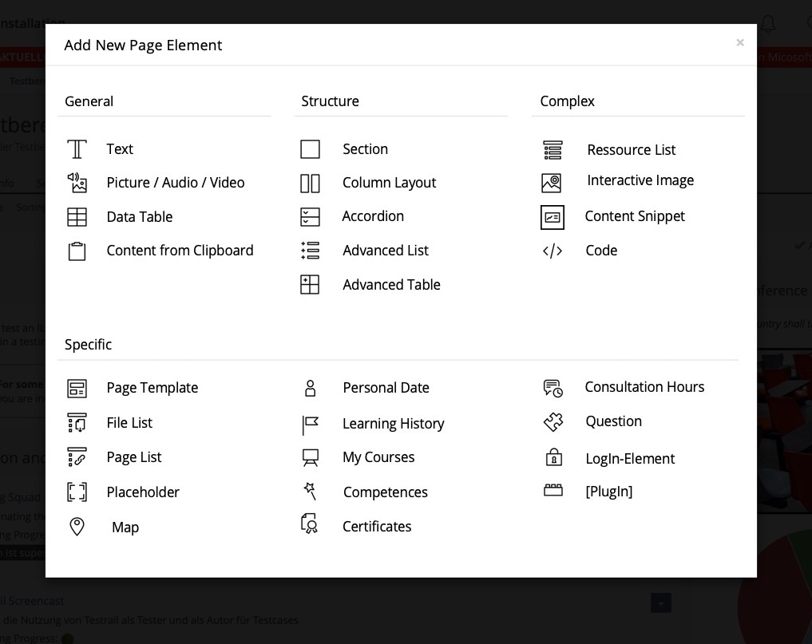The width and height of the screenshot is (812, 644).
Task: Select the Picture / Audio / Video icon
Action: pyautogui.click(x=77, y=183)
